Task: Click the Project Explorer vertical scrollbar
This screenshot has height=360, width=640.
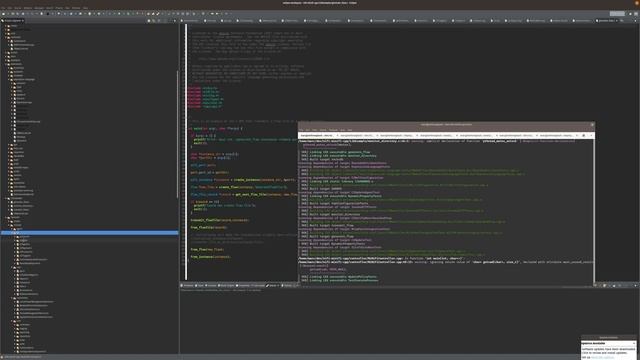Action: [x=177, y=135]
